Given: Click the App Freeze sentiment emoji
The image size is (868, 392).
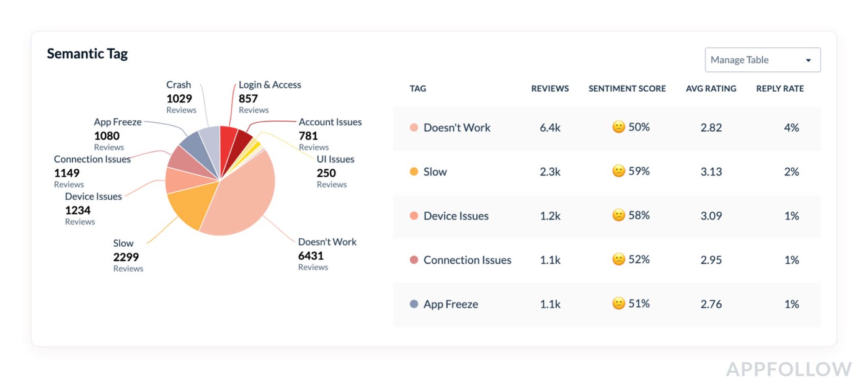Looking at the screenshot, I should (618, 303).
